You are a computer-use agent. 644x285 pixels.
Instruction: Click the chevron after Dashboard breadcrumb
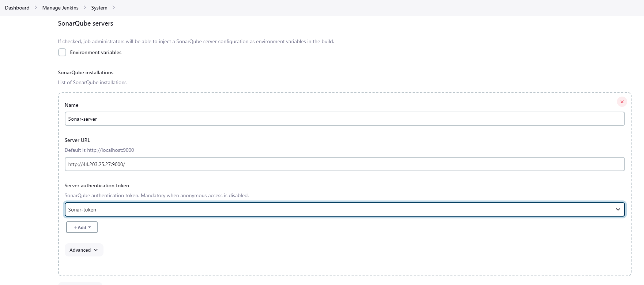36,8
